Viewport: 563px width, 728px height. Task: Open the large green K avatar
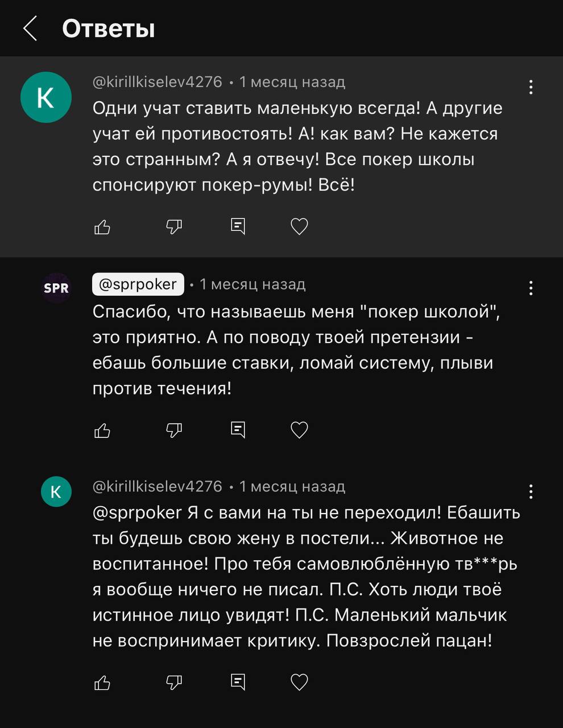pos(46,97)
